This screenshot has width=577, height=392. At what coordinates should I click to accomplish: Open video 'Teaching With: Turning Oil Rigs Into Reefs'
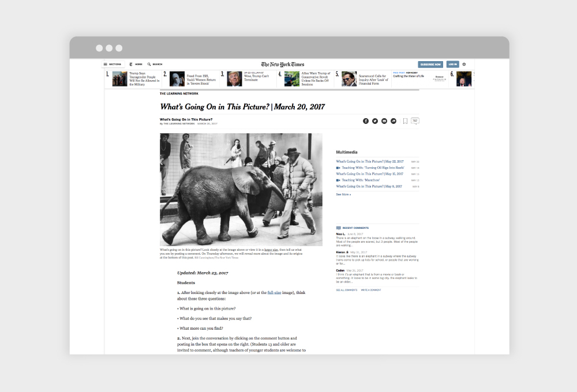[x=373, y=168]
